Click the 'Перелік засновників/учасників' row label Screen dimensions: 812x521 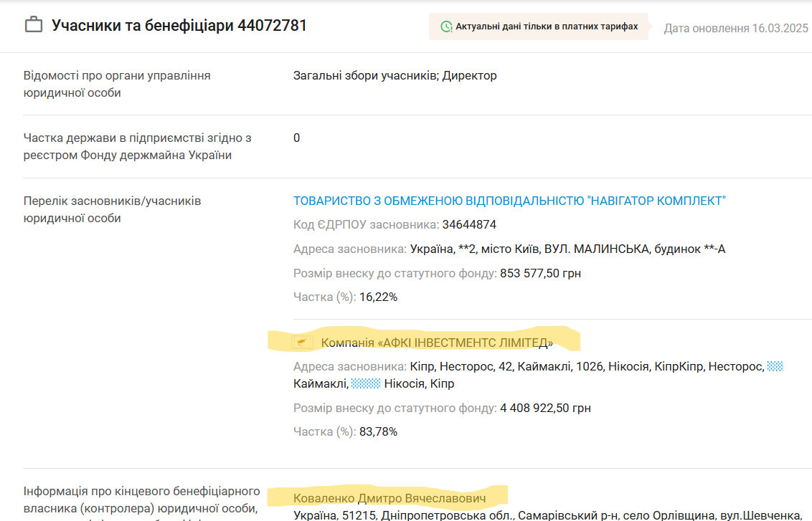click(112, 201)
